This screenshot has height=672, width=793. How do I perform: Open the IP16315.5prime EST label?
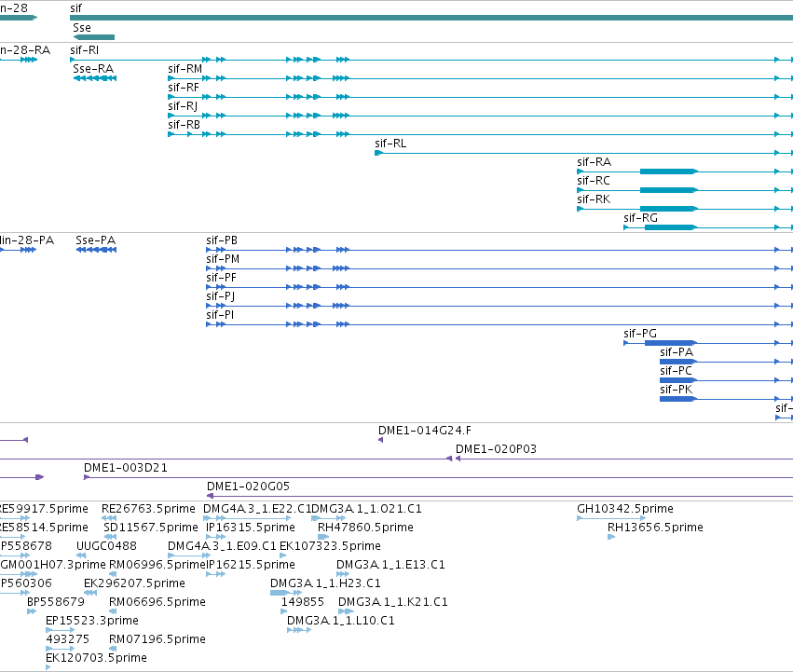pos(251,528)
